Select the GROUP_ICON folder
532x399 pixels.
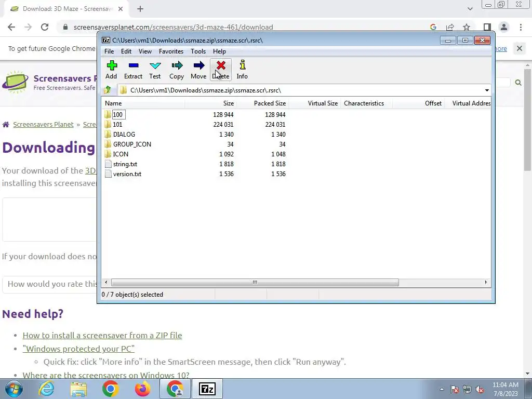click(132, 144)
